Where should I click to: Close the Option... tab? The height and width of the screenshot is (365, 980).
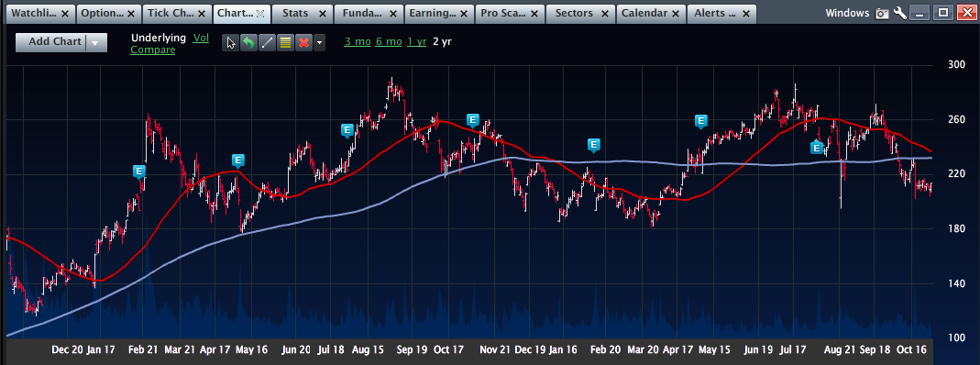[x=130, y=13]
